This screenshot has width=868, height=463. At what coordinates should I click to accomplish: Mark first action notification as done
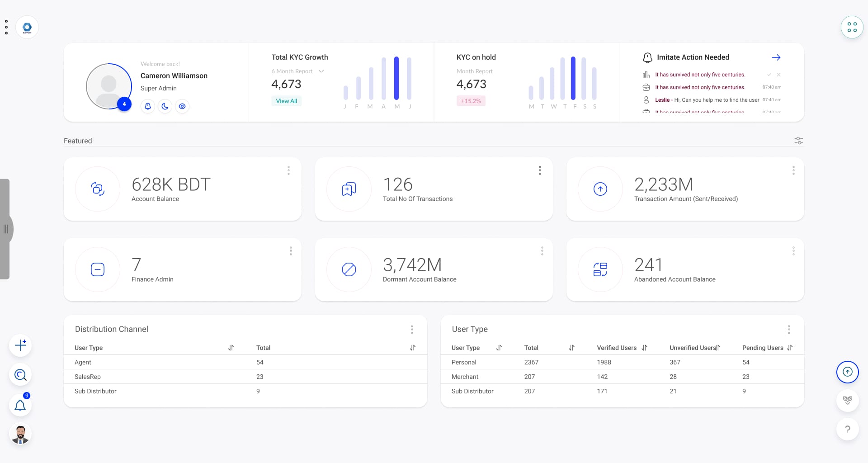[769, 75]
